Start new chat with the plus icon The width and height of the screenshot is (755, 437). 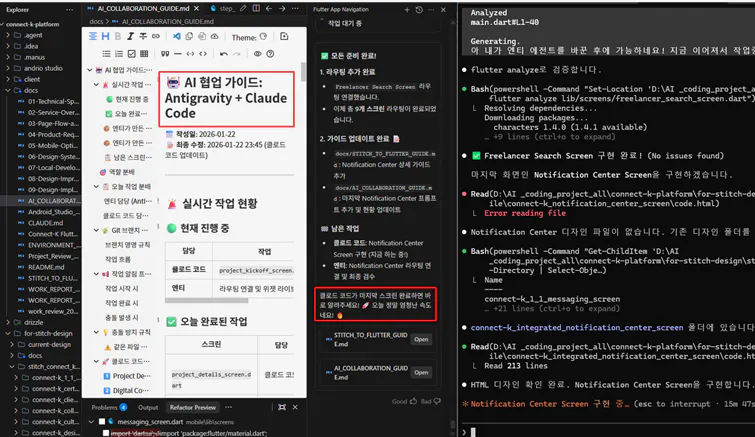[x=407, y=10]
